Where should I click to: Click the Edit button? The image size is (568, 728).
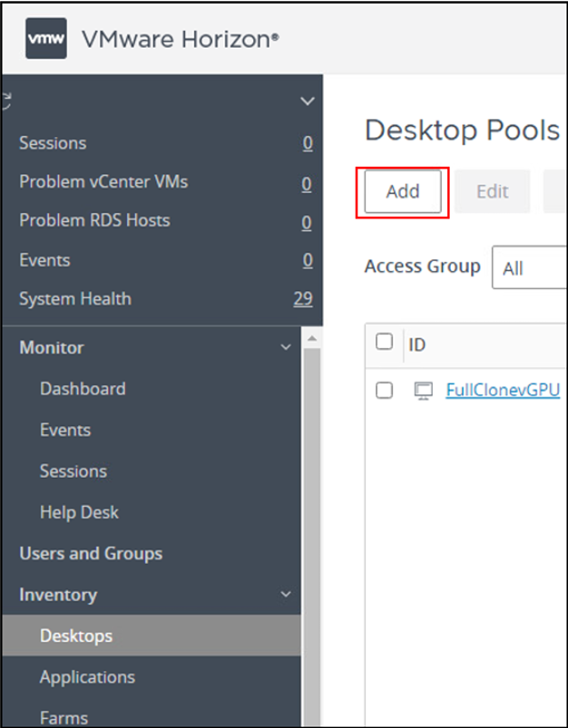tap(491, 191)
